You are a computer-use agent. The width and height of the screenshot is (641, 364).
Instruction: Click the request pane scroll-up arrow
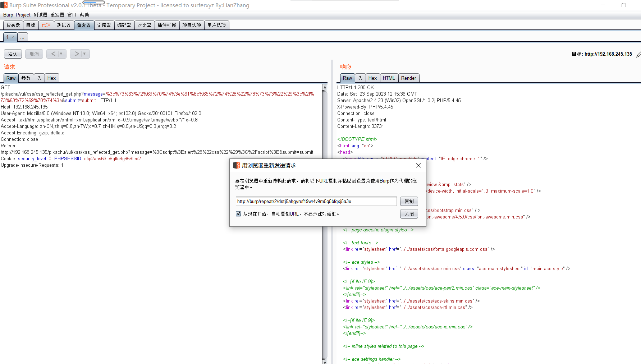pos(325,87)
